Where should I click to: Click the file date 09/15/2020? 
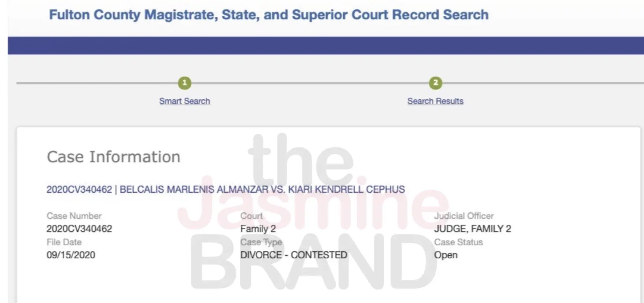[71, 255]
